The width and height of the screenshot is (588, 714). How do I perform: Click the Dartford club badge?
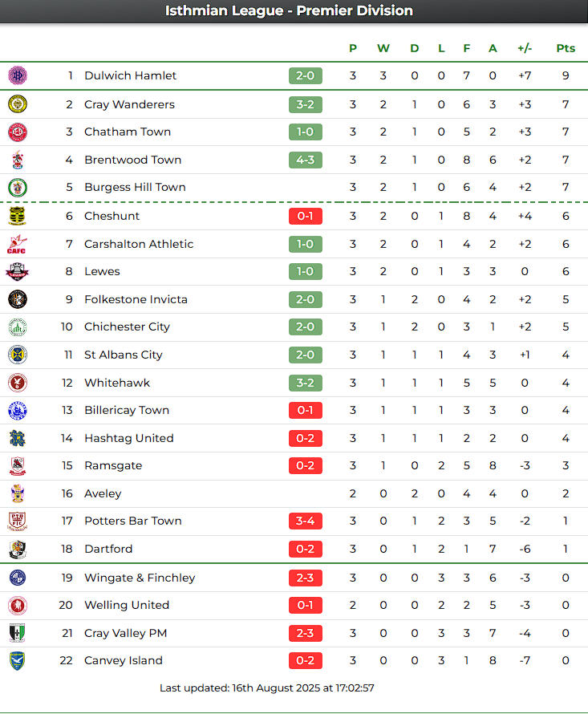click(x=17, y=549)
